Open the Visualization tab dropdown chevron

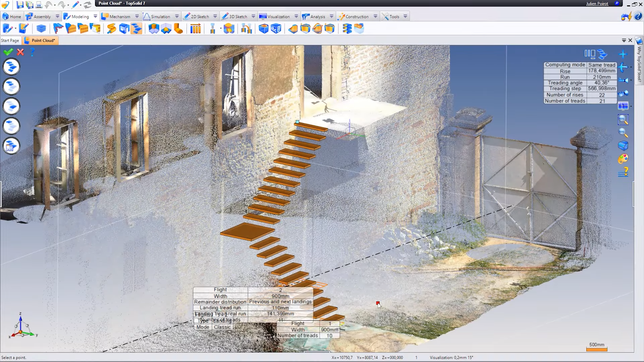(296, 16)
